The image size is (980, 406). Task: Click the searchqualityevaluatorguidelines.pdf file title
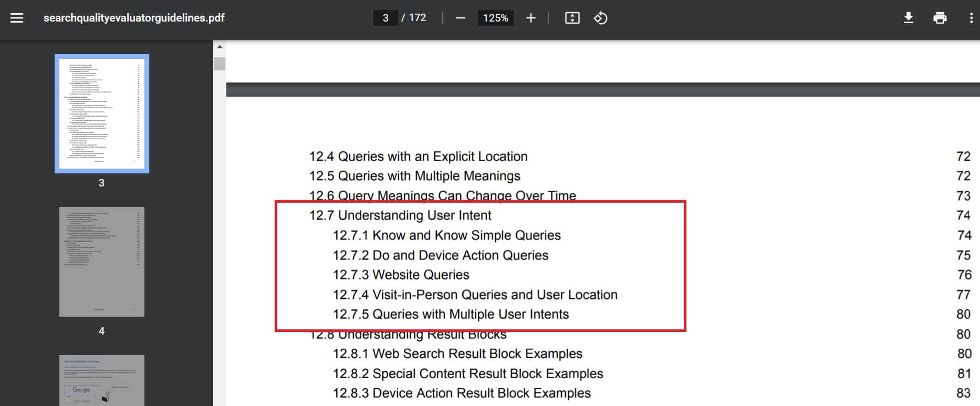coord(134,18)
